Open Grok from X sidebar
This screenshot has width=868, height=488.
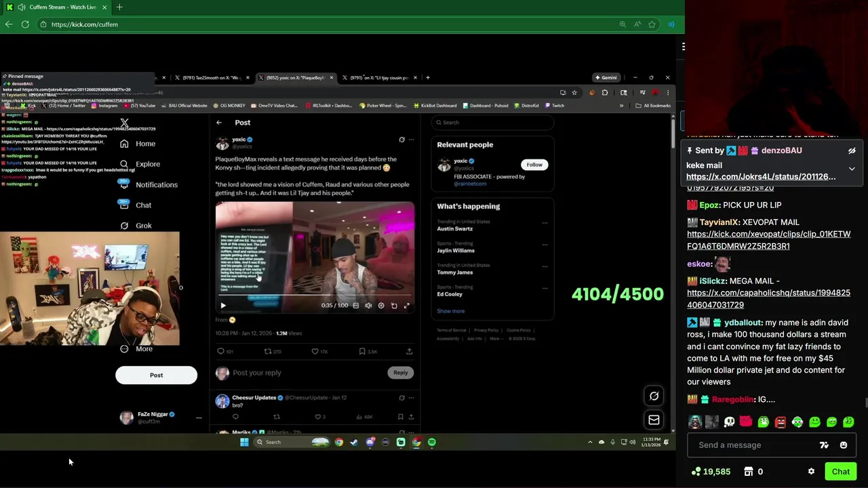(136, 226)
